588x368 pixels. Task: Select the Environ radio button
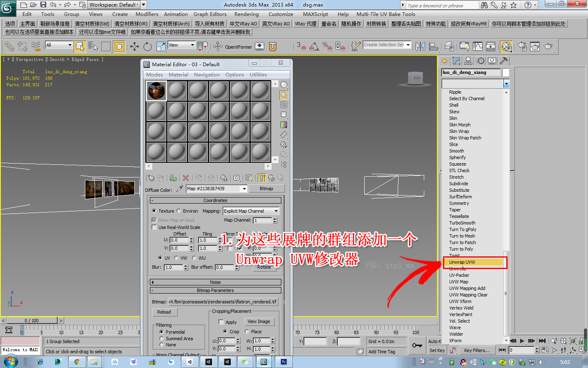[x=178, y=211]
